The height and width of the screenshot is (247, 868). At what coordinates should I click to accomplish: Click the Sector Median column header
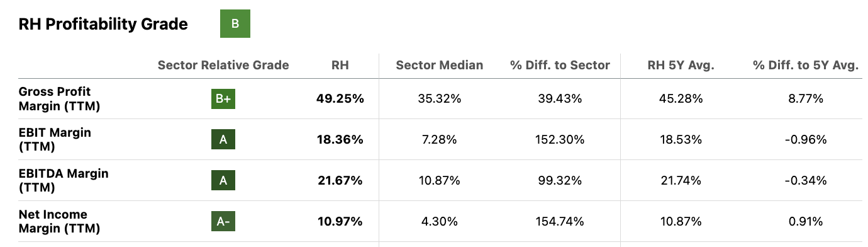(x=440, y=65)
